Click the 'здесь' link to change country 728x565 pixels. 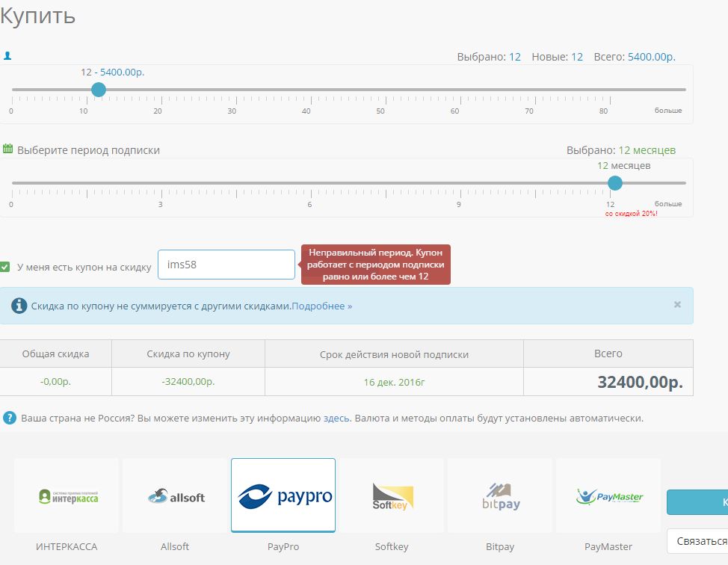click(336, 419)
